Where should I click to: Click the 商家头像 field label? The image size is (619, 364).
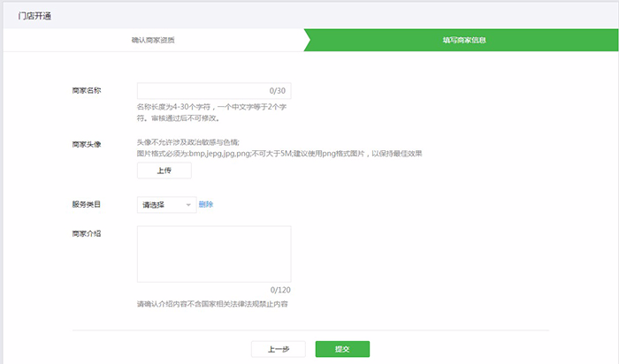(87, 143)
